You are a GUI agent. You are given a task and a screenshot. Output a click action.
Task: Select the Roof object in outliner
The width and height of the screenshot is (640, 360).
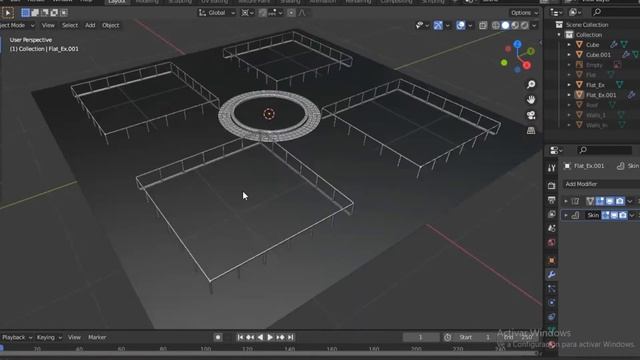click(592, 105)
